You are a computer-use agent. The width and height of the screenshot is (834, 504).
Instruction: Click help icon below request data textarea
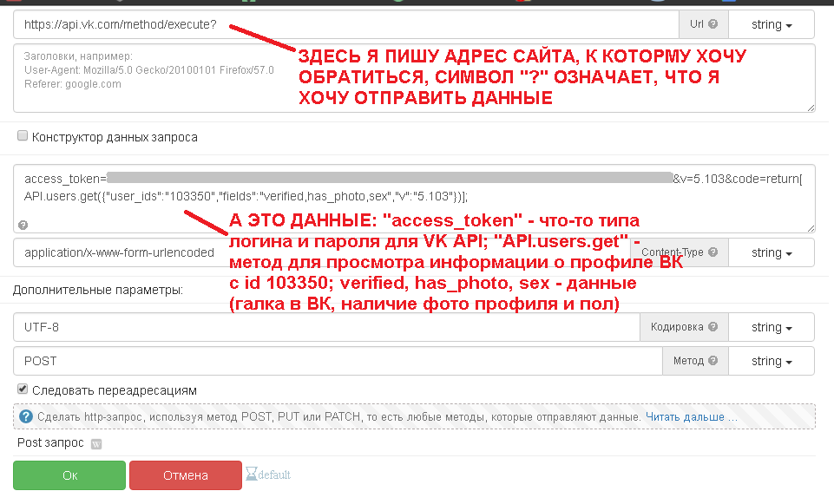pos(23,225)
